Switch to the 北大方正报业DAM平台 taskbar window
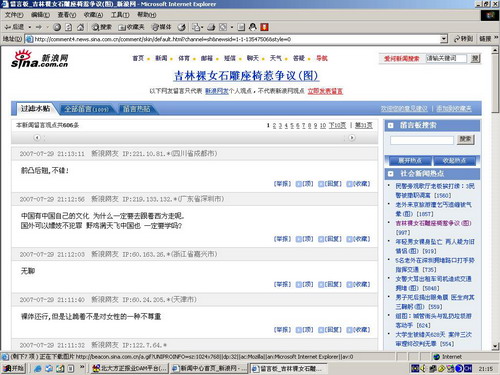500x375 pixels. tap(130, 368)
